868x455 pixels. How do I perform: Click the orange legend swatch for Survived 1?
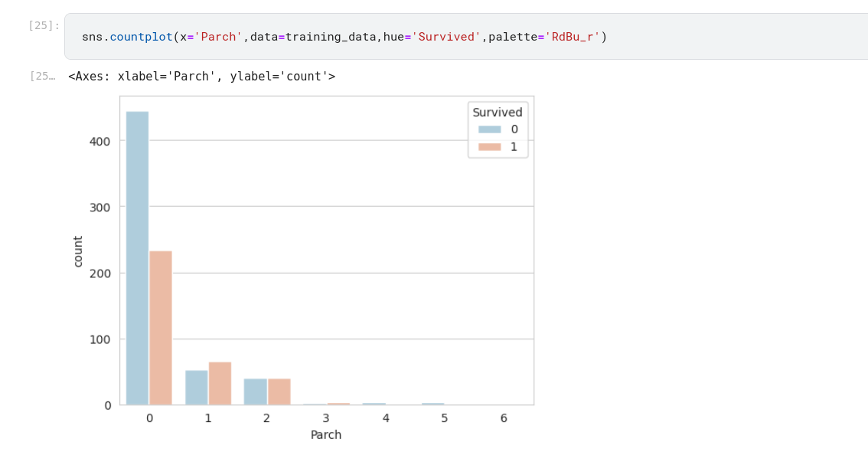(x=489, y=146)
